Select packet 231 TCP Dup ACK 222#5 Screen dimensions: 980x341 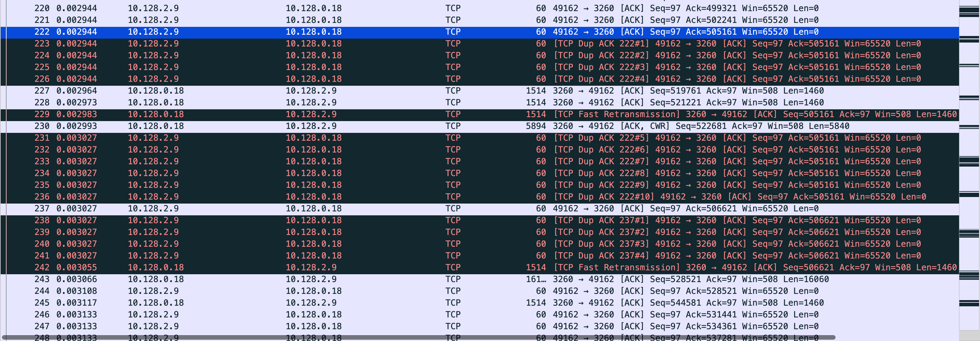479,138
